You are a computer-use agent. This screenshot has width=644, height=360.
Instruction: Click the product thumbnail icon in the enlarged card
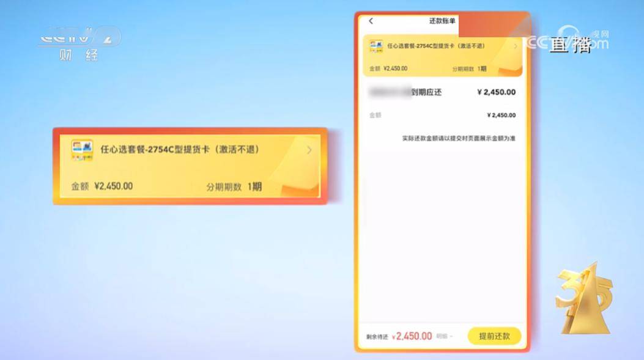tap(82, 150)
